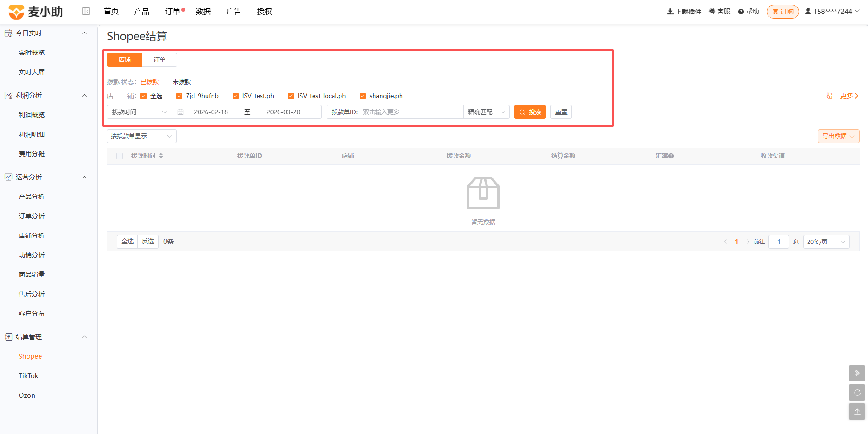Switch to the 店铺 tab
868x434 pixels.
125,59
